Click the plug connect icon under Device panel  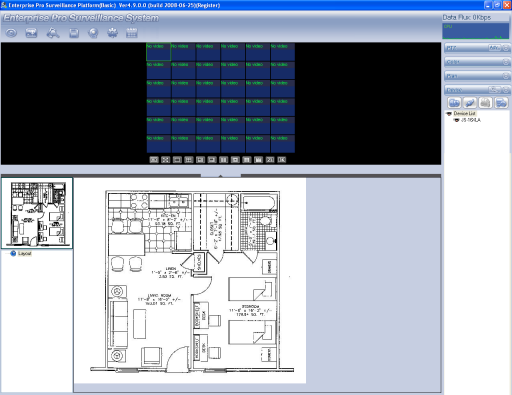pos(470,103)
